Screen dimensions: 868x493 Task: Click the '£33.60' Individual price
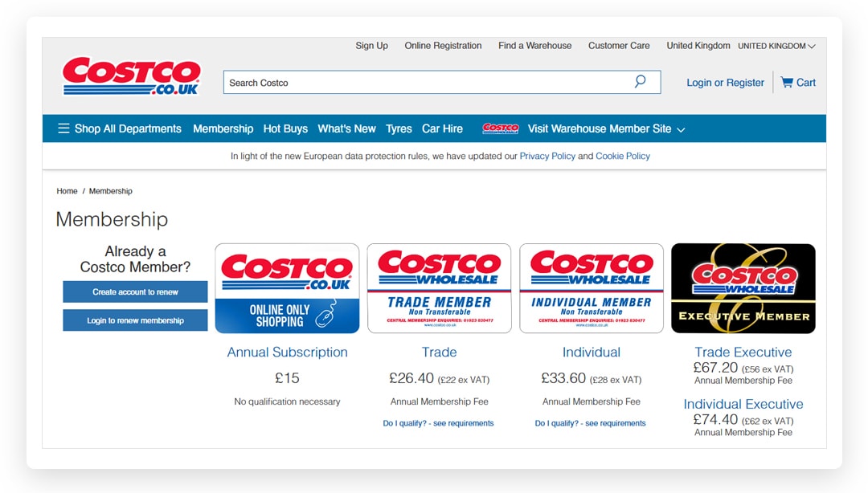[563, 378]
